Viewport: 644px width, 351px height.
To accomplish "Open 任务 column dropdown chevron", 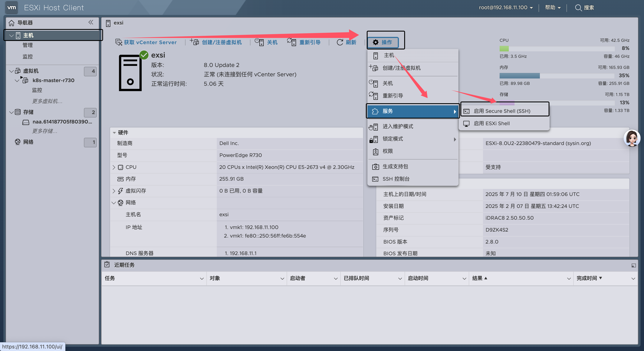I will [x=201, y=279].
